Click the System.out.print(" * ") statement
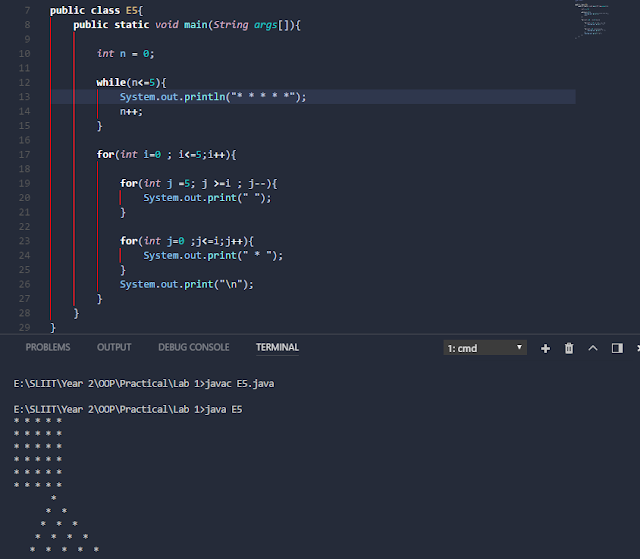640x559 pixels. (x=213, y=255)
